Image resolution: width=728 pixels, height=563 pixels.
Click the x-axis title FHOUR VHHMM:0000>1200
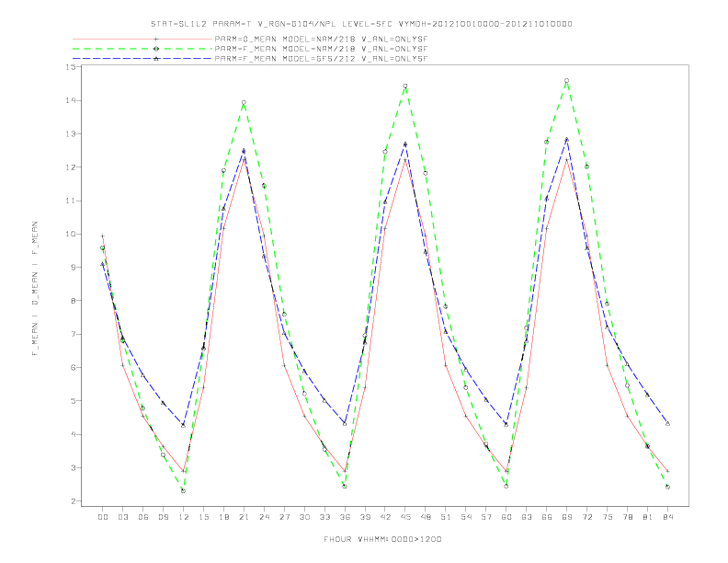[x=382, y=539]
